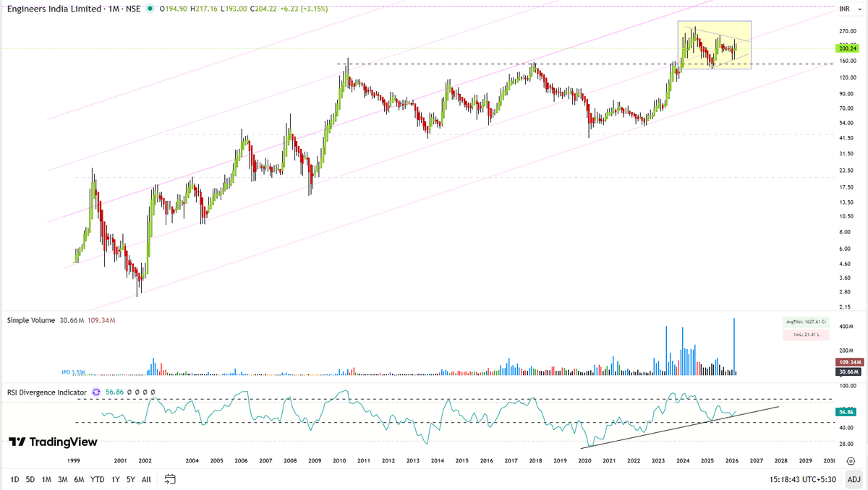Screen dimensions: 868x490
Task: Open chart settings hexagon gear icon
Action: [x=851, y=460]
